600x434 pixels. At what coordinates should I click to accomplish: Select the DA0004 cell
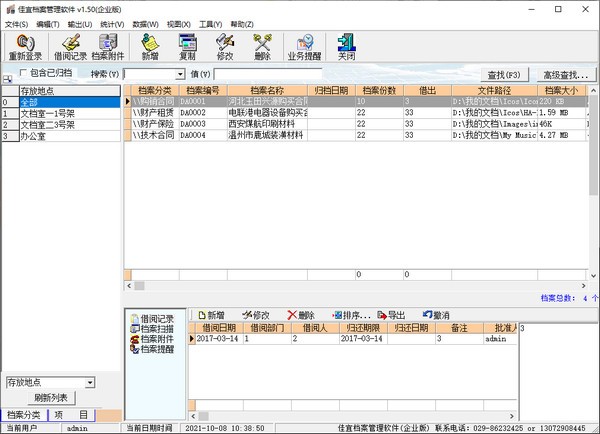tap(203, 135)
